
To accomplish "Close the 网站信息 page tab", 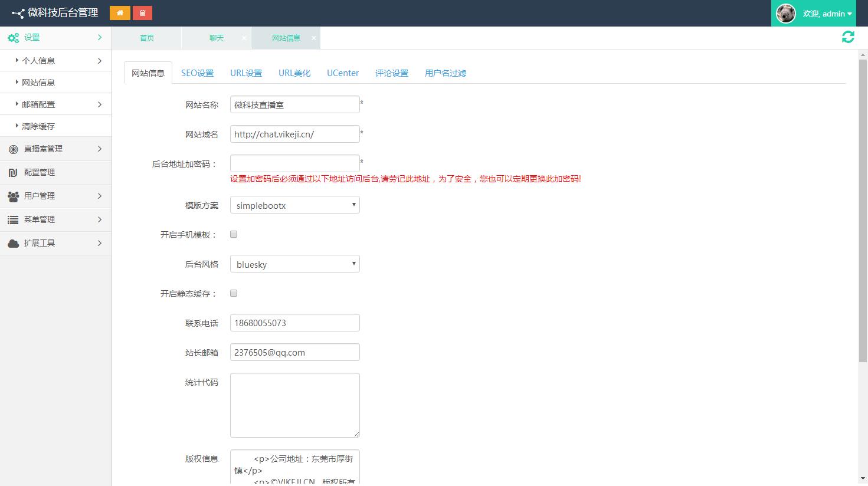I will click(x=314, y=38).
